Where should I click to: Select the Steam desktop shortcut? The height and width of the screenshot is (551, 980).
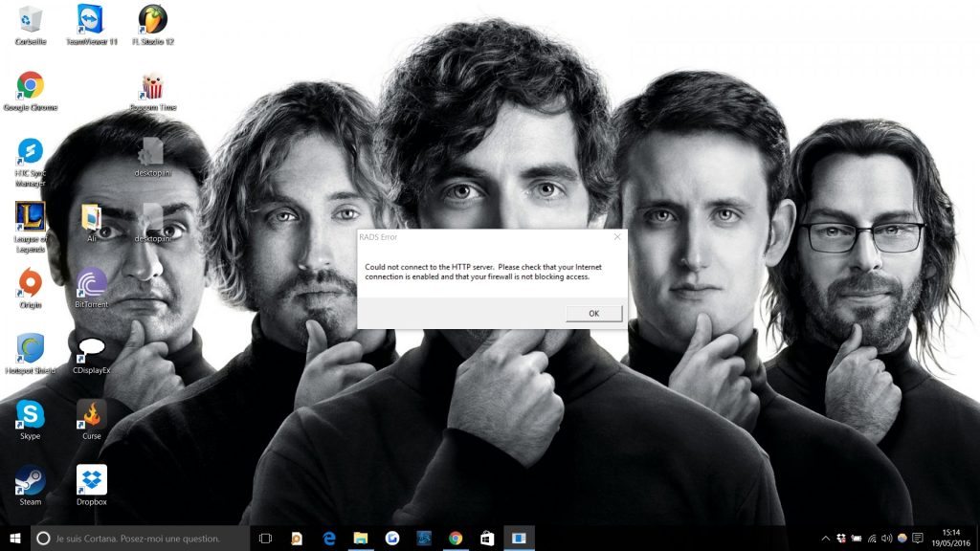coord(31,478)
